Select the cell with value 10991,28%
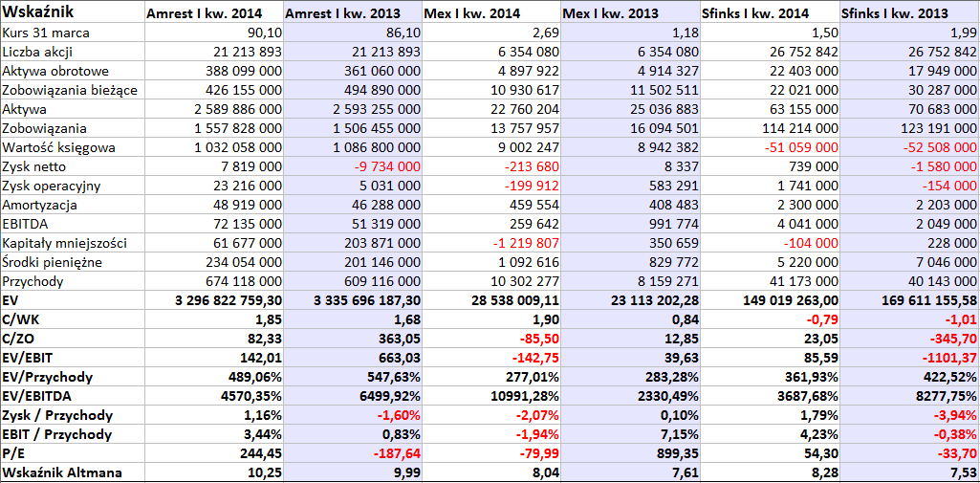 pos(491,396)
